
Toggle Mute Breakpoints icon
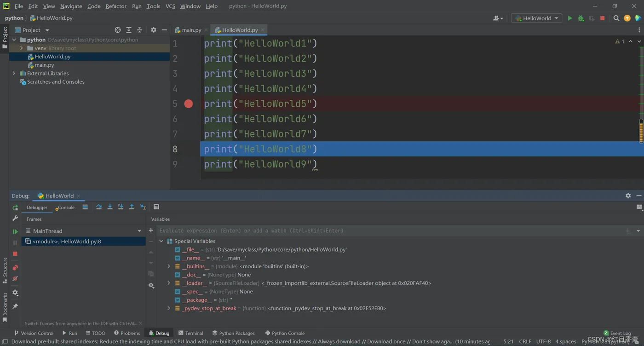pyautogui.click(x=15, y=278)
